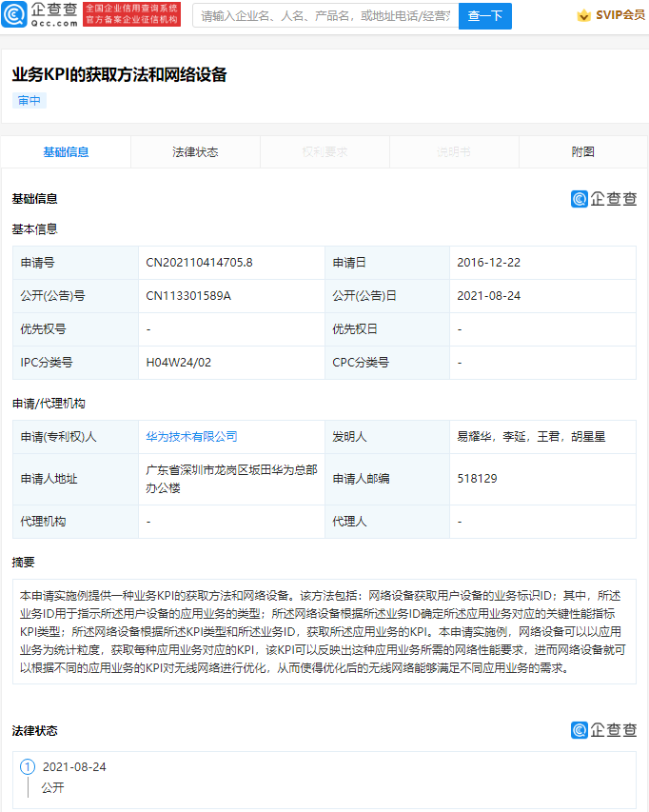Click the 申请/代理机构 section heading
This screenshot has height=812, width=649.
coord(49,404)
